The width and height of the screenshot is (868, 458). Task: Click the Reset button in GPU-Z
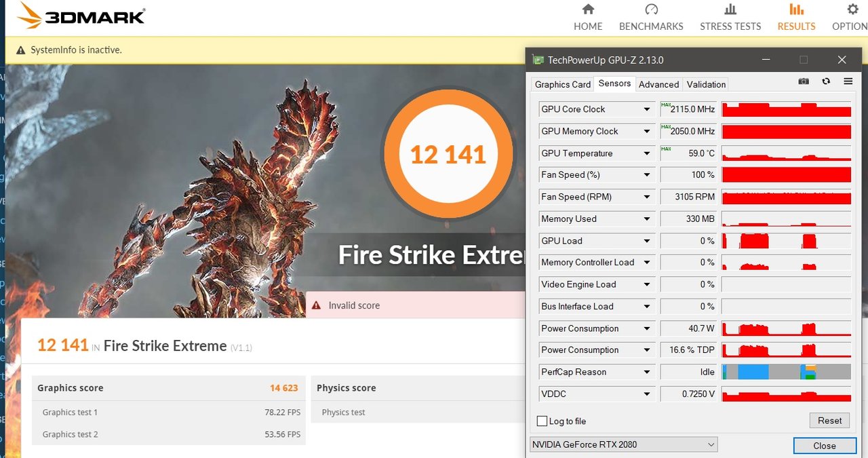point(829,421)
